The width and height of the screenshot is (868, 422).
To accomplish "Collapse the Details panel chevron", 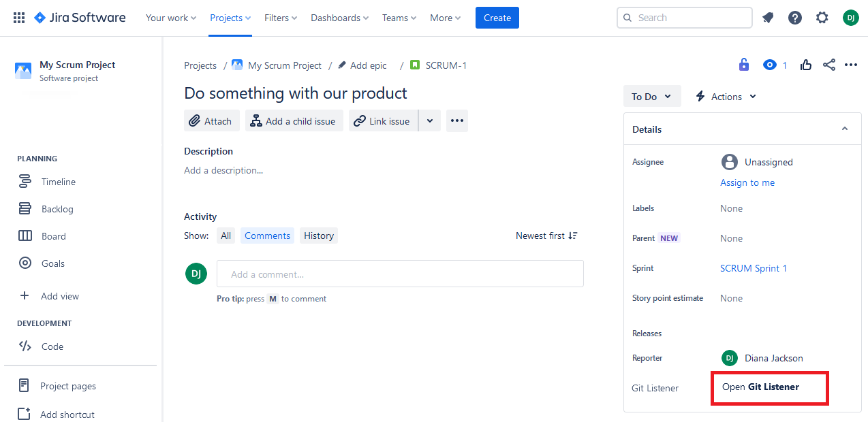I will [x=845, y=129].
